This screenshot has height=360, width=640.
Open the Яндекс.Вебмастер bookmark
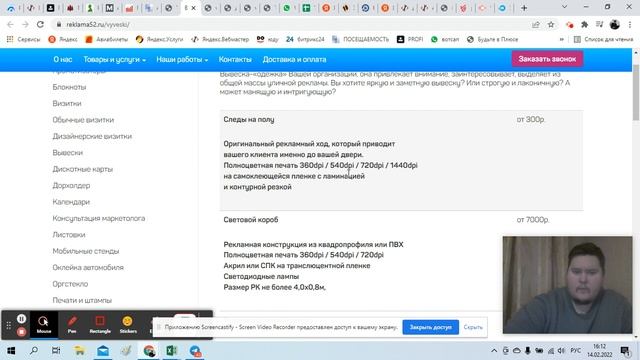pos(220,39)
